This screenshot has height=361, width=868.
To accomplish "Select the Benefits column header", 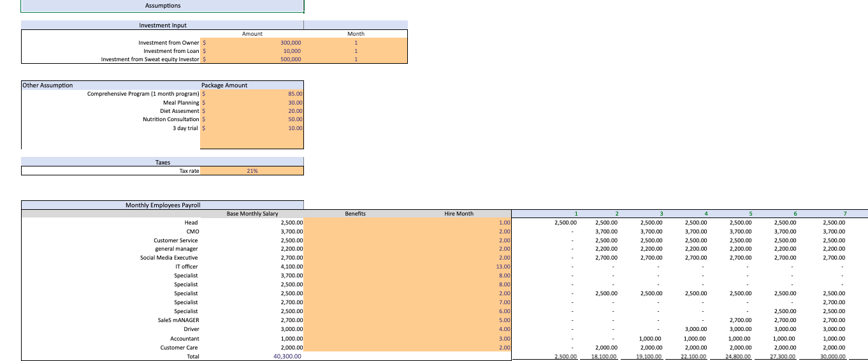I will pyautogui.click(x=355, y=214).
